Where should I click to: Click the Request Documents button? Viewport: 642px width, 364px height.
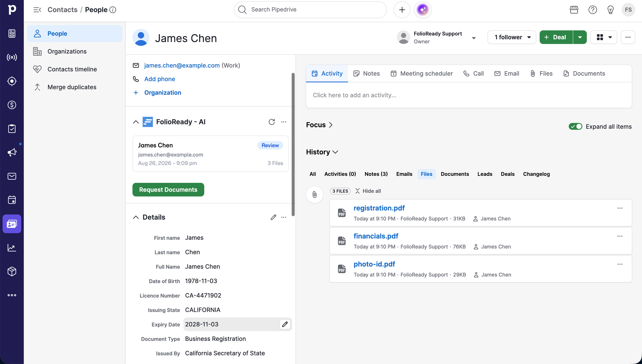pyautogui.click(x=168, y=190)
